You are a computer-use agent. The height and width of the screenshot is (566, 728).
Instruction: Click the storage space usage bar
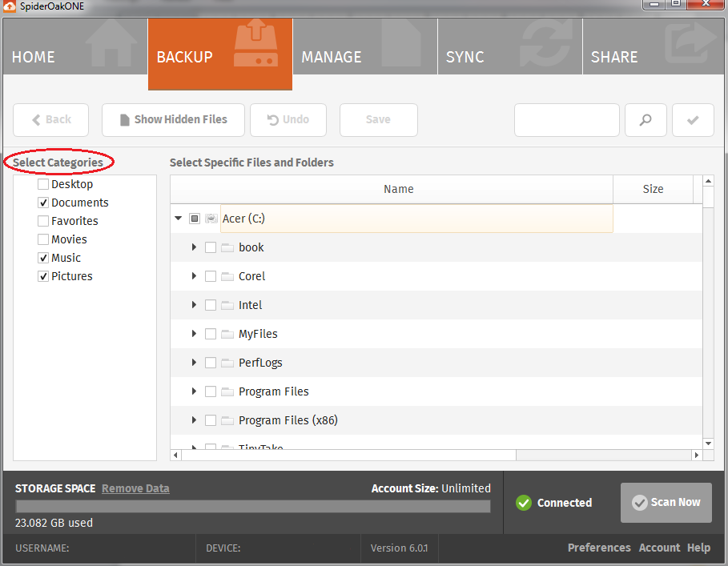(x=253, y=506)
